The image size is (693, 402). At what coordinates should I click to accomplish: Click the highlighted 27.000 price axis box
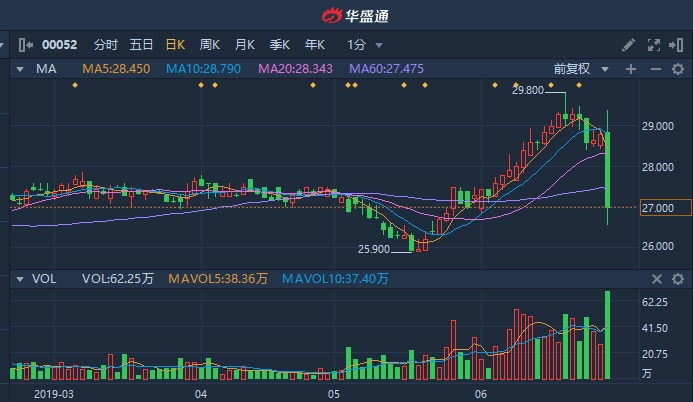tap(666, 208)
